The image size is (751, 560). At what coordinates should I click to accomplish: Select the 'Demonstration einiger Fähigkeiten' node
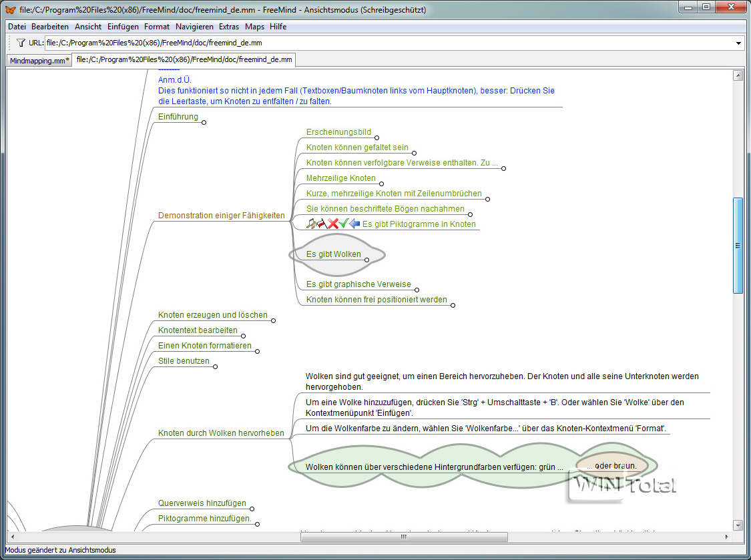pyautogui.click(x=221, y=216)
